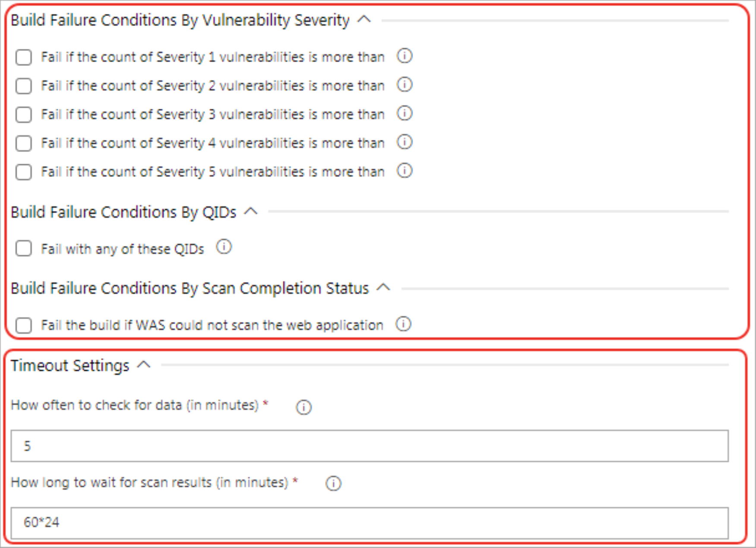Viewport: 756px width, 548px height.
Task: Collapse Build Failure Conditions By Scan Completion Status
Action: [383, 287]
